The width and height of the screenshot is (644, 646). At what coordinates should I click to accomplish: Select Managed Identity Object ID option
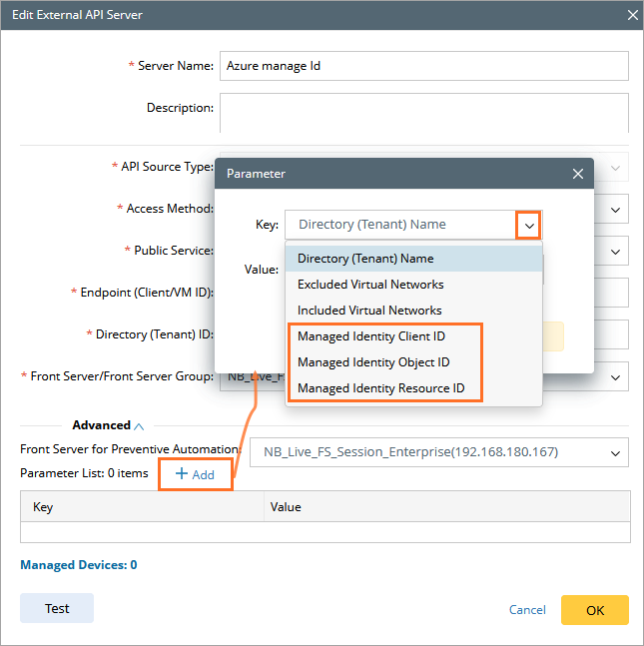point(373,362)
